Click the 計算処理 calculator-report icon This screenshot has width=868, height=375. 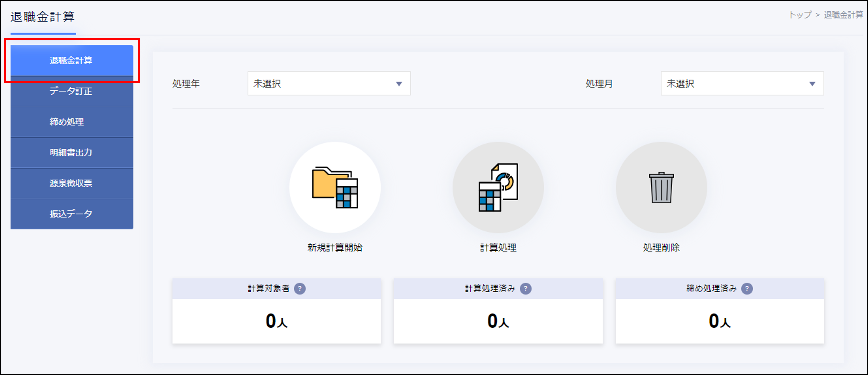click(x=498, y=187)
